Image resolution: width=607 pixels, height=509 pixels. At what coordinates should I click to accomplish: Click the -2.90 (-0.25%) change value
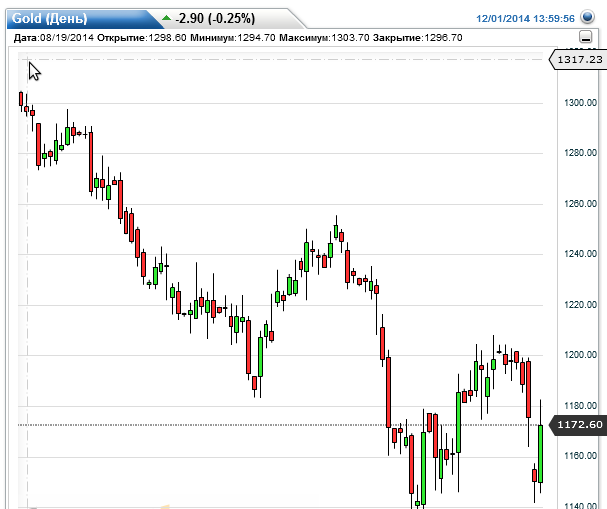[215, 18]
